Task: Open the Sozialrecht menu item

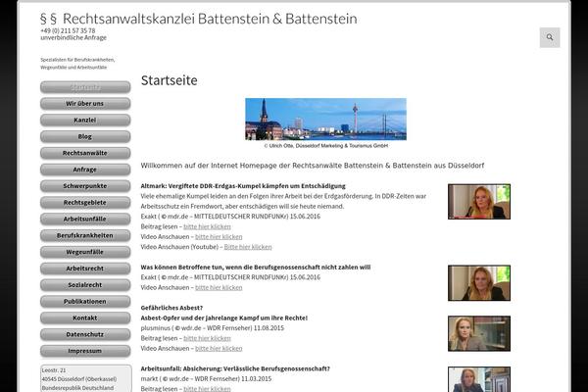Action: click(x=85, y=285)
